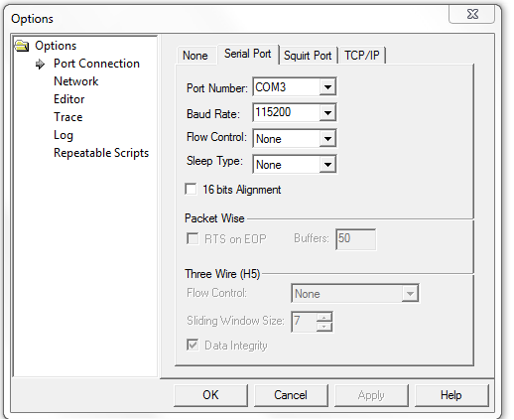Open the Editor options page
This screenshot has width=514, height=420.
[x=69, y=99]
